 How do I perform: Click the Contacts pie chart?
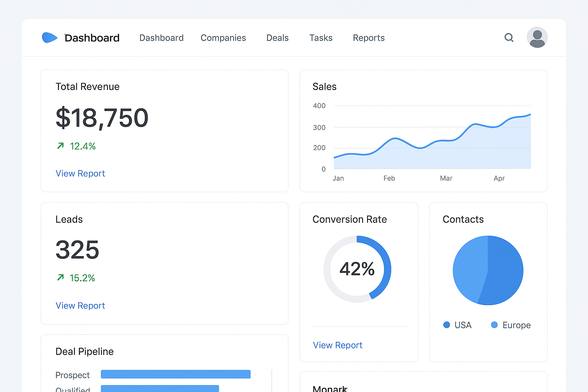click(488, 271)
